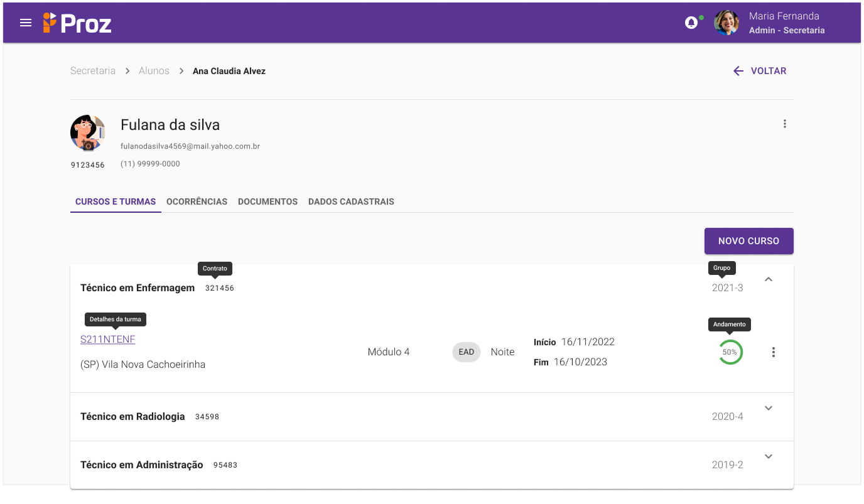Viewport: 864px width, 504px height.
Task: Click Maria Fernanda's profile avatar
Action: [726, 23]
